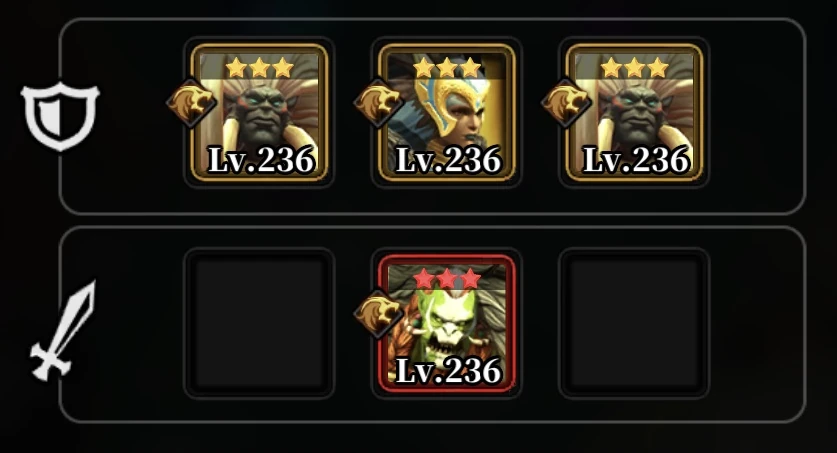
Task: Click Lv.236 label on left defense hero
Action: click(261, 160)
